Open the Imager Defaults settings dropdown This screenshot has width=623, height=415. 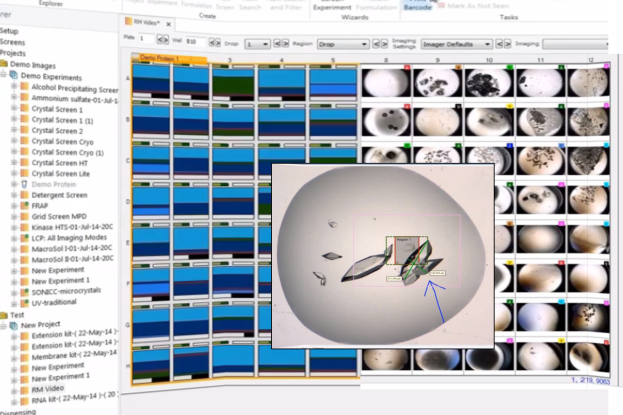point(457,44)
